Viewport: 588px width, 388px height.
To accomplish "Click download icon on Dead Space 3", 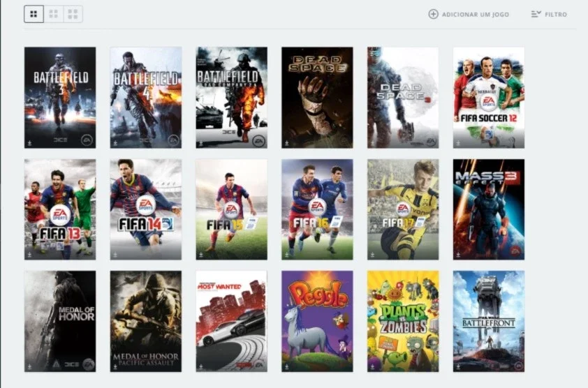I will point(372,143).
